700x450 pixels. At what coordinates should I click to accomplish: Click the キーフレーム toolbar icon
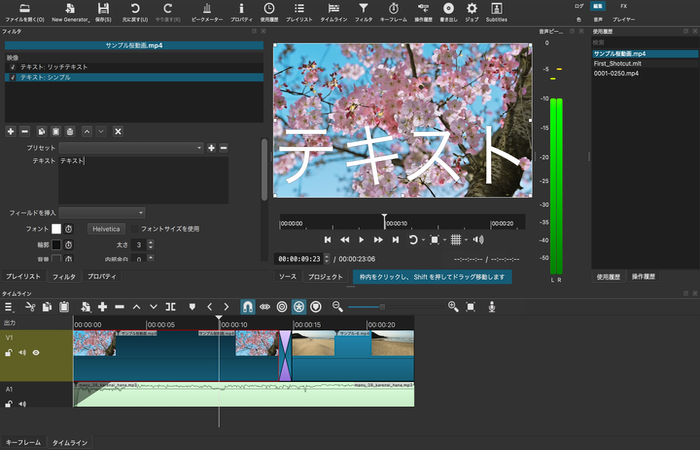[393, 12]
